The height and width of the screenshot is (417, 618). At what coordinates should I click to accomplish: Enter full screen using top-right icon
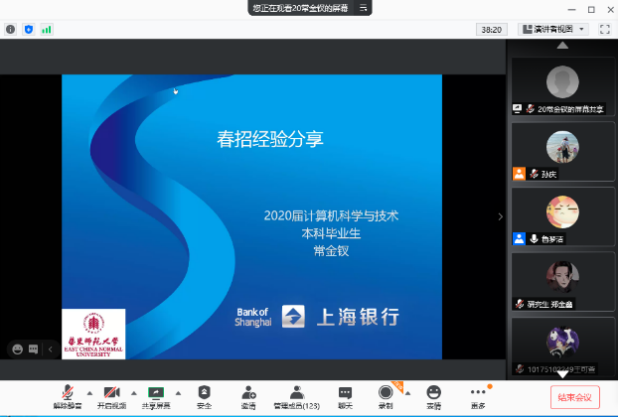(x=603, y=30)
